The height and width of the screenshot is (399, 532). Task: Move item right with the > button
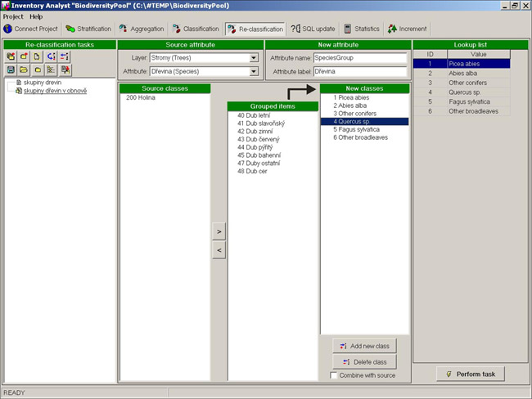219,232
